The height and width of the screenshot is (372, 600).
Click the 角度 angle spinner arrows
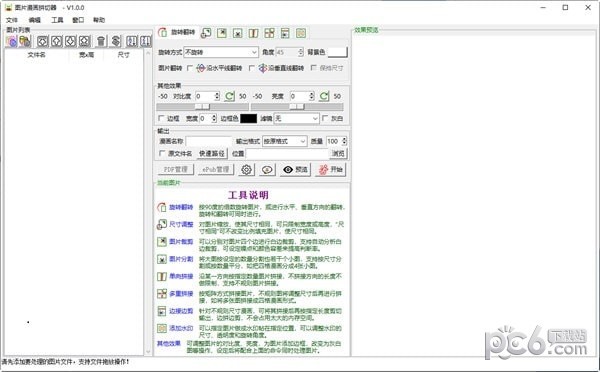point(300,52)
